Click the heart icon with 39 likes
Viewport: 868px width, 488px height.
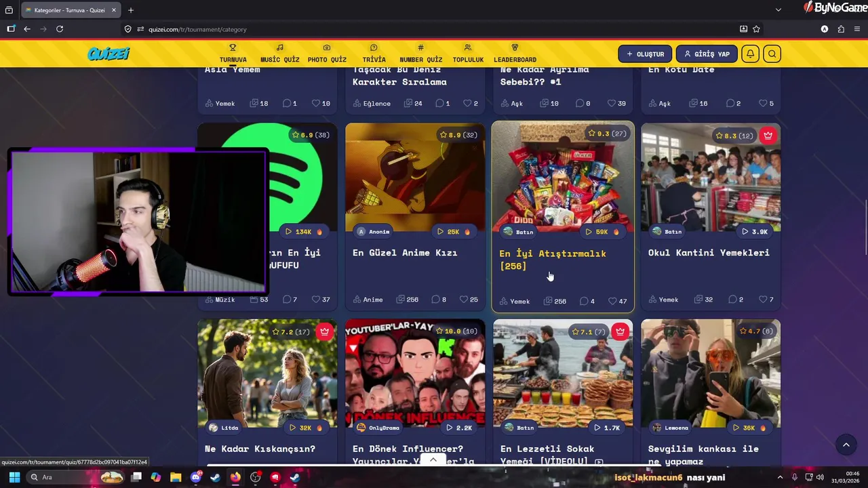pos(612,104)
